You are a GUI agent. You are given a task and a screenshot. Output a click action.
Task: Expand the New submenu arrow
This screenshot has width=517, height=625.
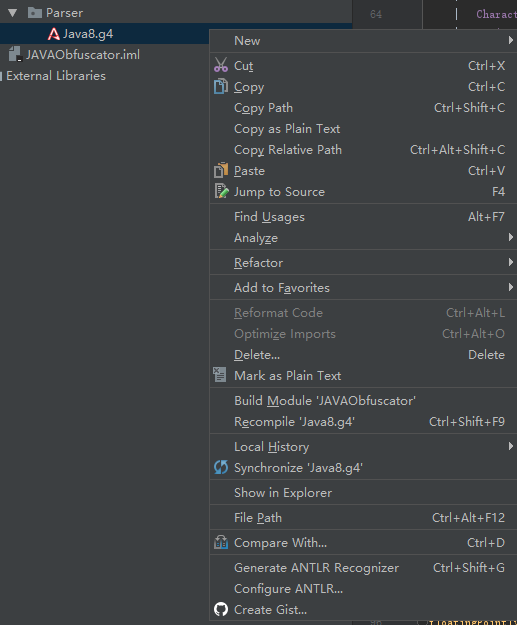click(x=511, y=40)
